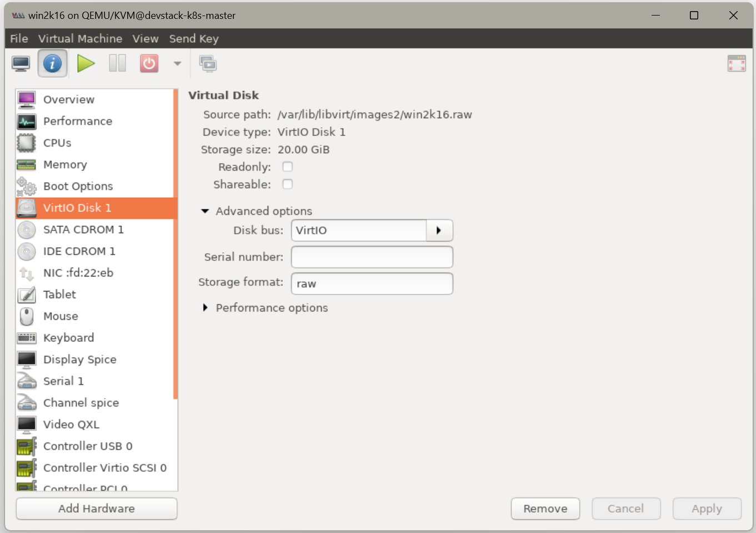756x533 pixels.
Task: Select the Serial 1 port icon
Action: coord(27,381)
